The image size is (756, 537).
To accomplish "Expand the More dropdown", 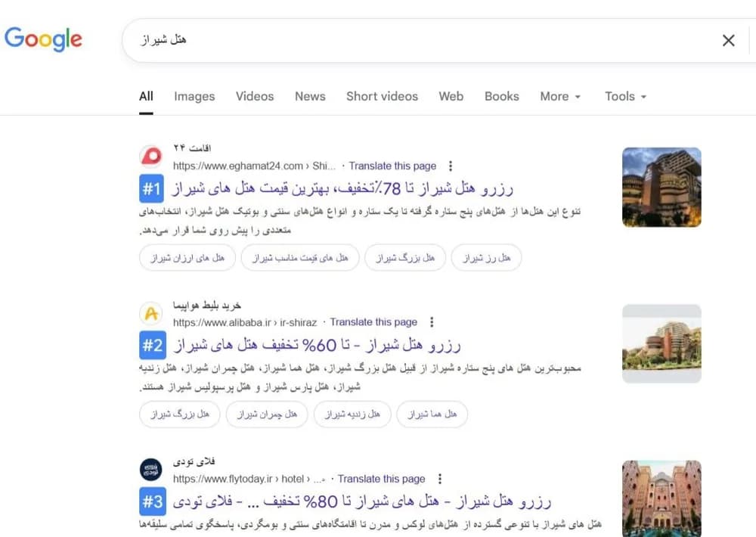I will coord(560,97).
